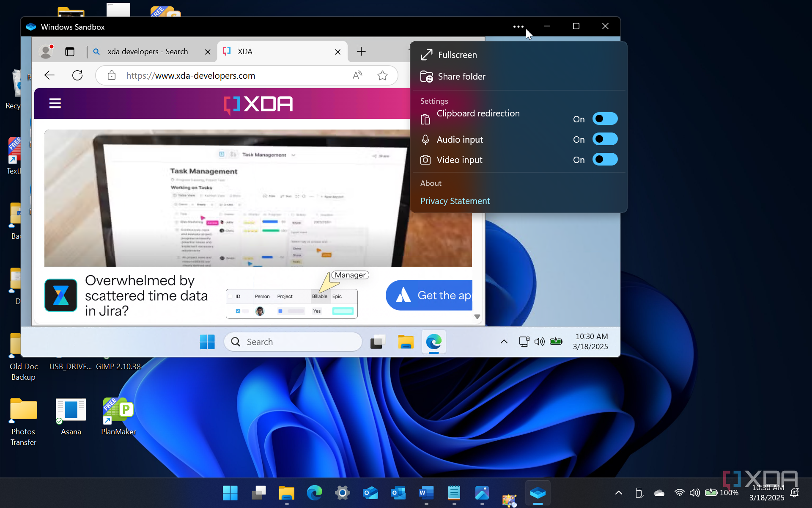Open Settings gear on host taskbar
The image size is (812, 508).
(x=343, y=493)
